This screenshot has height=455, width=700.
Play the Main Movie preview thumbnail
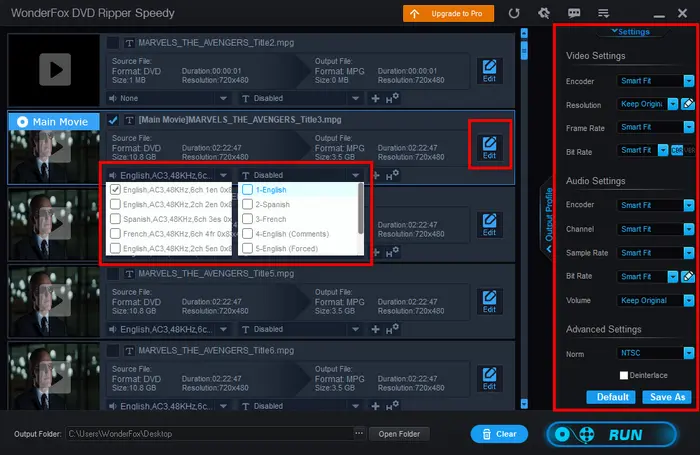[x=55, y=147]
